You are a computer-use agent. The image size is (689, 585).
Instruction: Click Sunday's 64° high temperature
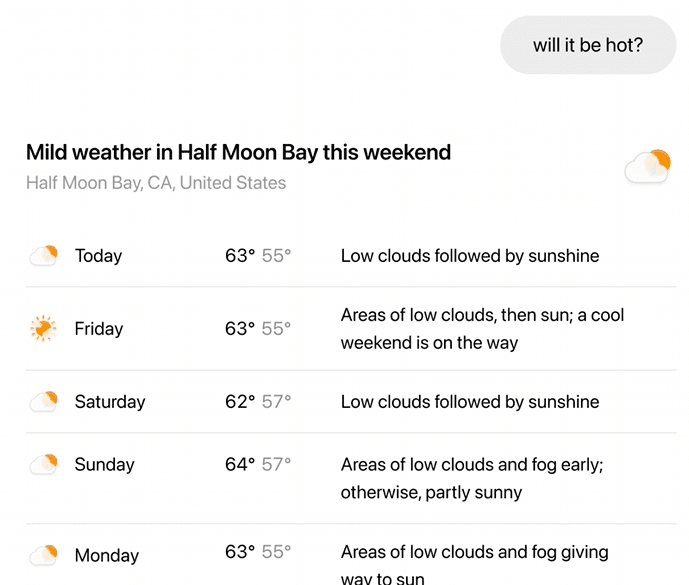(x=240, y=465)
